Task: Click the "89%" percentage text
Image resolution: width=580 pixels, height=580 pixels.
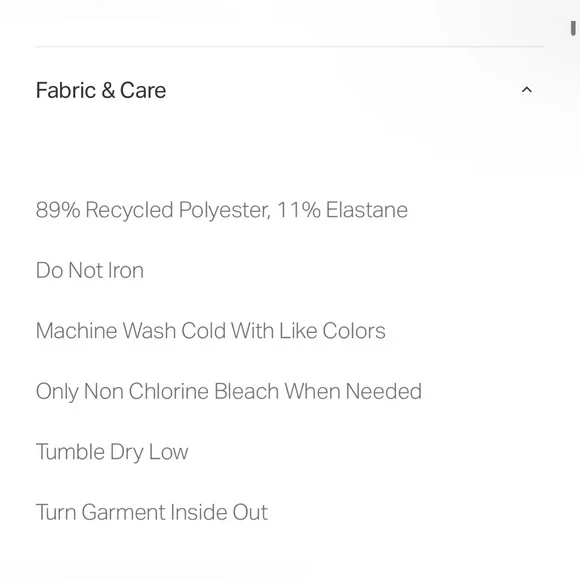Action: pos(58,210)
